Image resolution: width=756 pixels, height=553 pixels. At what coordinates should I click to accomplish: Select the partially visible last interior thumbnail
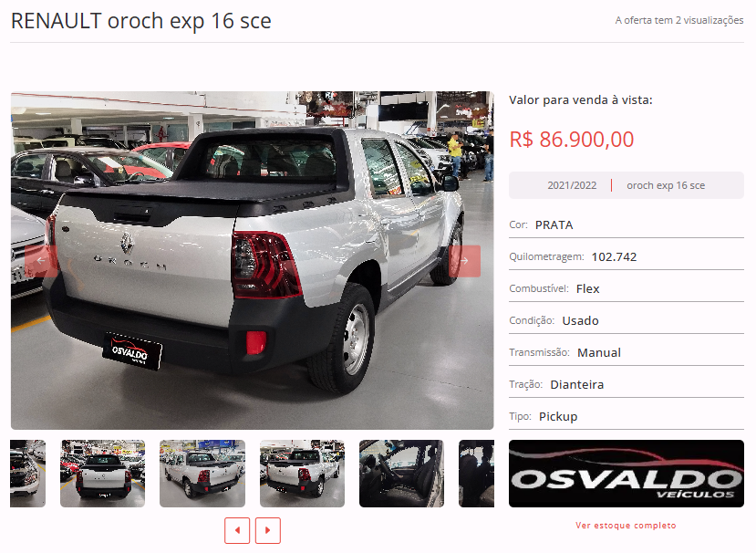click(476, 474)
